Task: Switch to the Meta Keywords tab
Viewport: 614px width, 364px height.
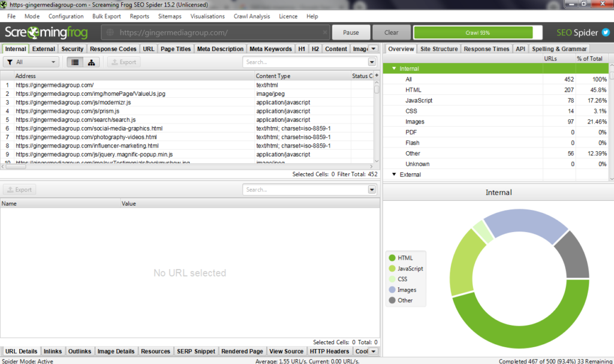Action: [x=270, y=49]
